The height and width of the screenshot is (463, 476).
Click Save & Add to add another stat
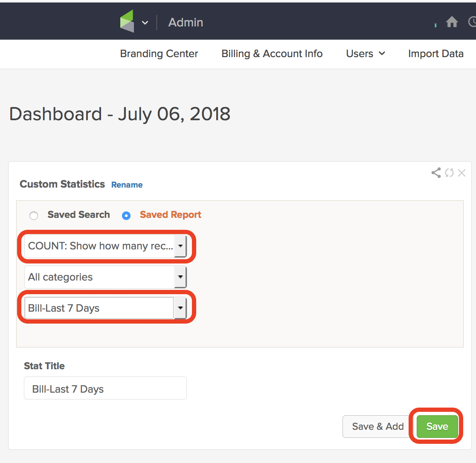click(377, 426)
